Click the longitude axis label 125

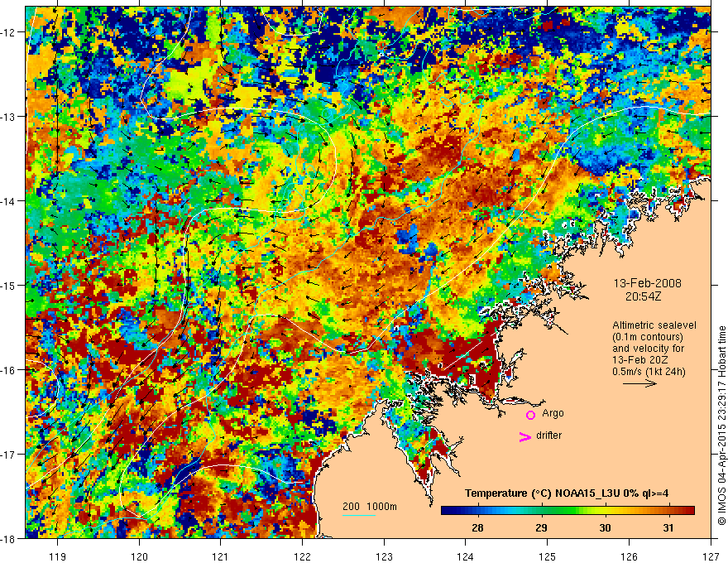point(548,556)
